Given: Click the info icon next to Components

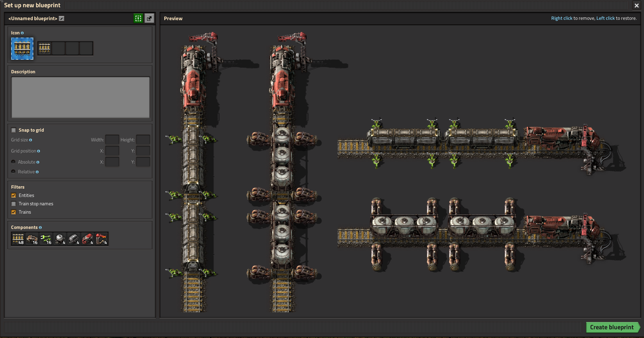Looking at the screenshot, I should pos(40,228).
